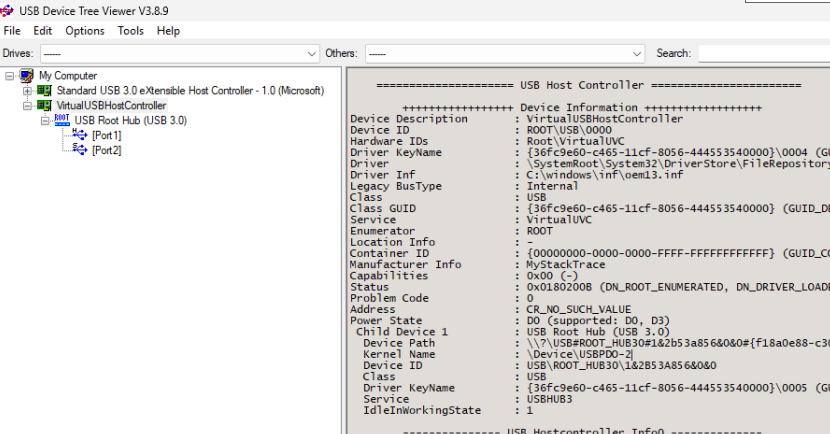Collapse the My Computer tree node

[x=10, y=76]
